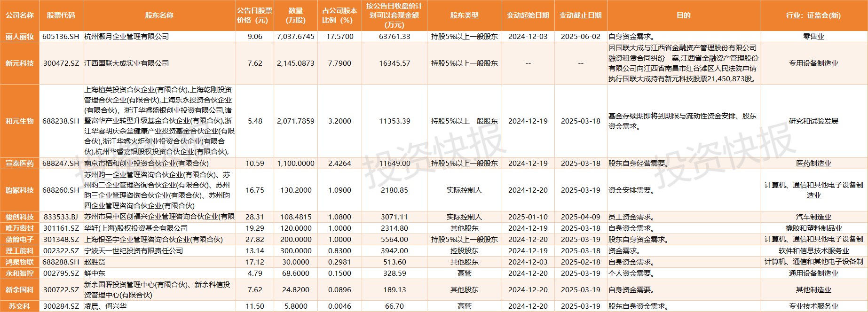
Task: Click the company name 苏交科
Action: (20, 306)
